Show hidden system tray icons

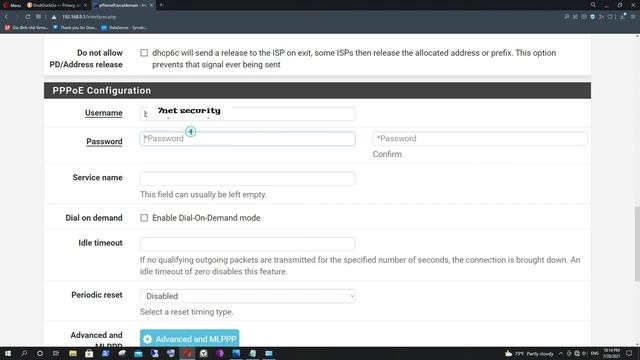tap(561, 353)
